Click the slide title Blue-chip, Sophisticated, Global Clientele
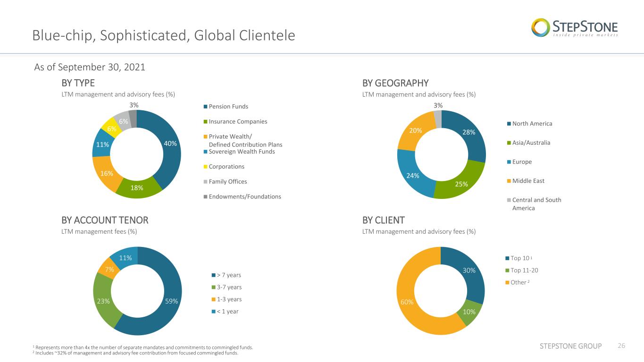The height and width of the screenshot is (362, 644). (x=164, y=35)
